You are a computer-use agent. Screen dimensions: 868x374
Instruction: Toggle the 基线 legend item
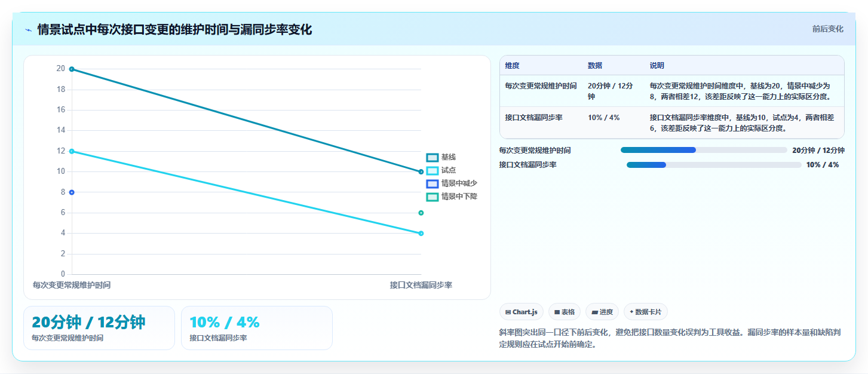click(441, 157)
